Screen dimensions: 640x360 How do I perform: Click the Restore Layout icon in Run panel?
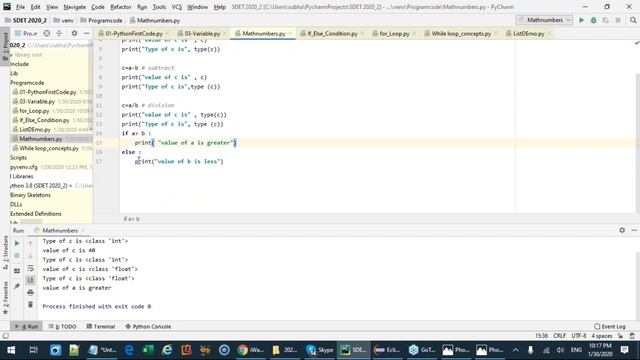pos(17,271)
